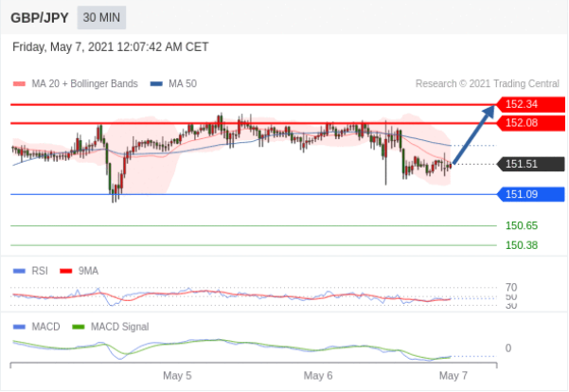This screenshot has height=392, width=569.
Task: Click the May 6 date axis label
Action: tap(318, 375)
